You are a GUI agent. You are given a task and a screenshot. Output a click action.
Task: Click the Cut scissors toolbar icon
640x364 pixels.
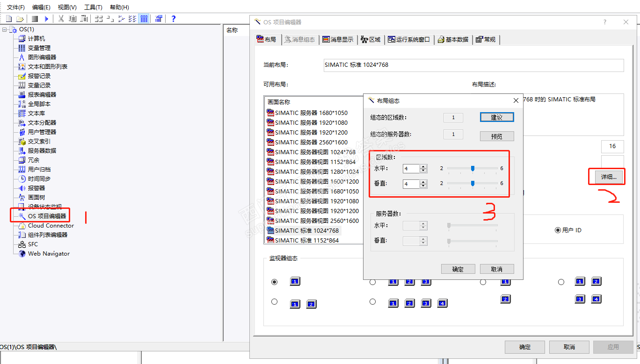pos(61,19)
